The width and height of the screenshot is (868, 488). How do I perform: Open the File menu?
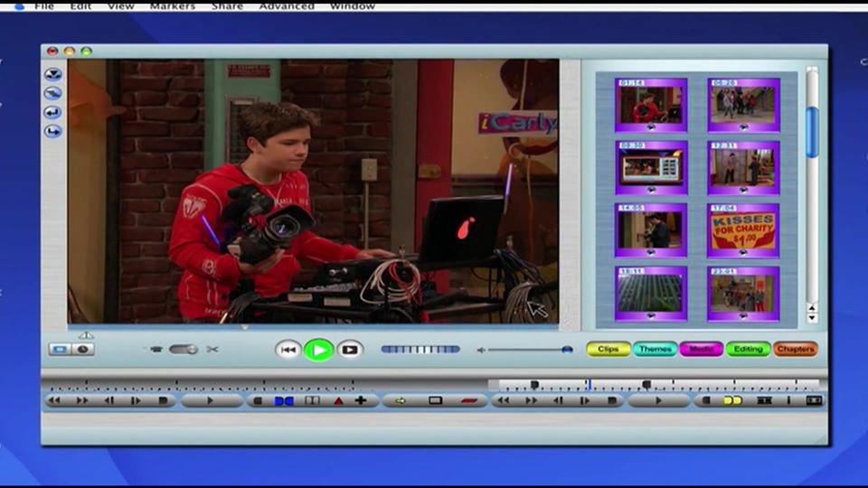[44, 6]
